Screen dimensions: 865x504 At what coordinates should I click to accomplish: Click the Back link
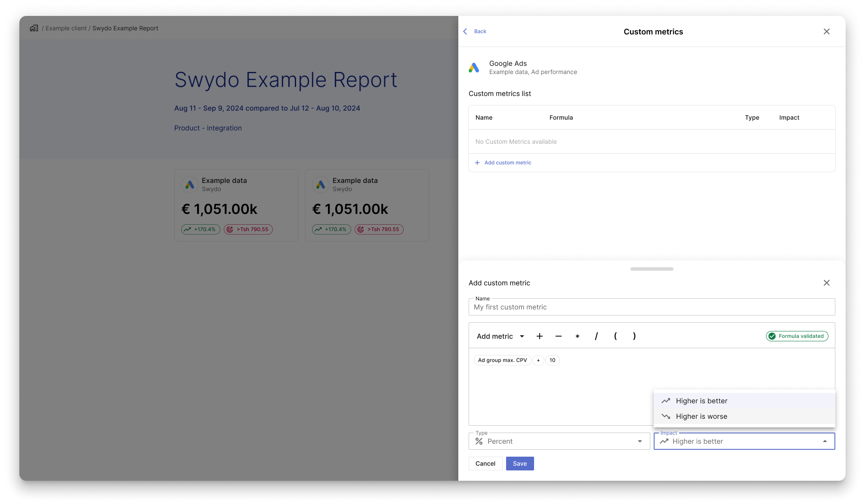tap(480, 31)
